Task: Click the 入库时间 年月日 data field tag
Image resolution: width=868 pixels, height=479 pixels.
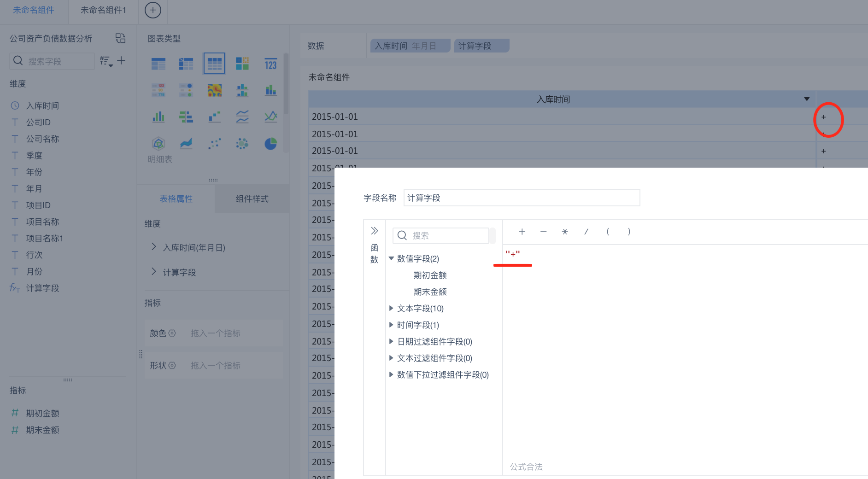Action: 410,46
